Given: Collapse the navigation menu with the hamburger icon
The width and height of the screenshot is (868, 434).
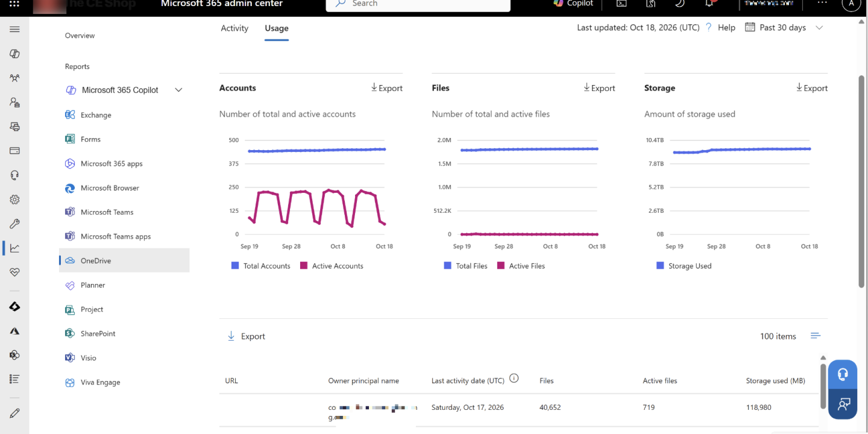Looking at the screenshot, I should tap(14, 30).
